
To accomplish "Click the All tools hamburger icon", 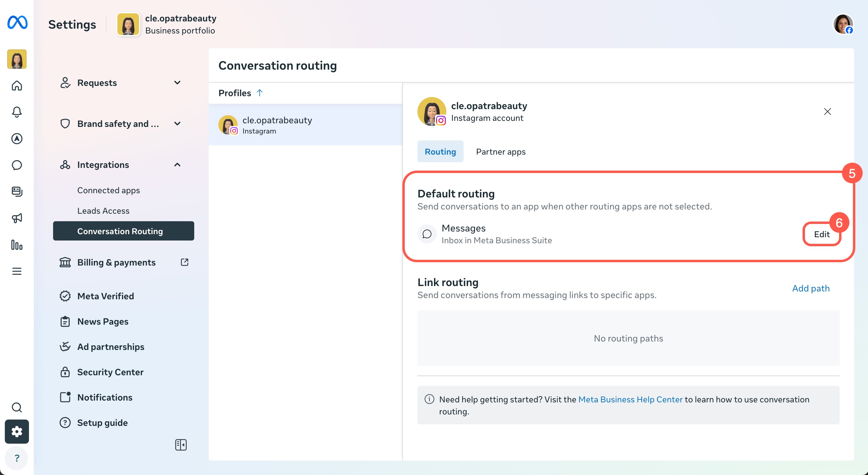I will coord(17,271).
